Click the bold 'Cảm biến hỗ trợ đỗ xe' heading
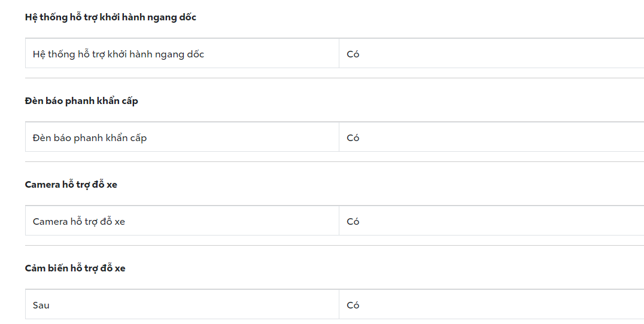This screenshot has width=644, height=324. tap(75, 268)
